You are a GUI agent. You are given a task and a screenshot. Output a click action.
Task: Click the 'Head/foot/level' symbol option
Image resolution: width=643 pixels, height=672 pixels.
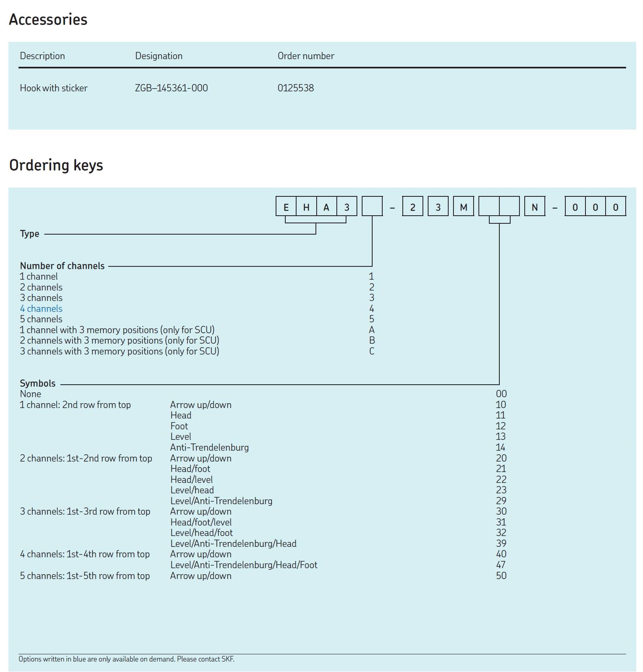point(201,522)
